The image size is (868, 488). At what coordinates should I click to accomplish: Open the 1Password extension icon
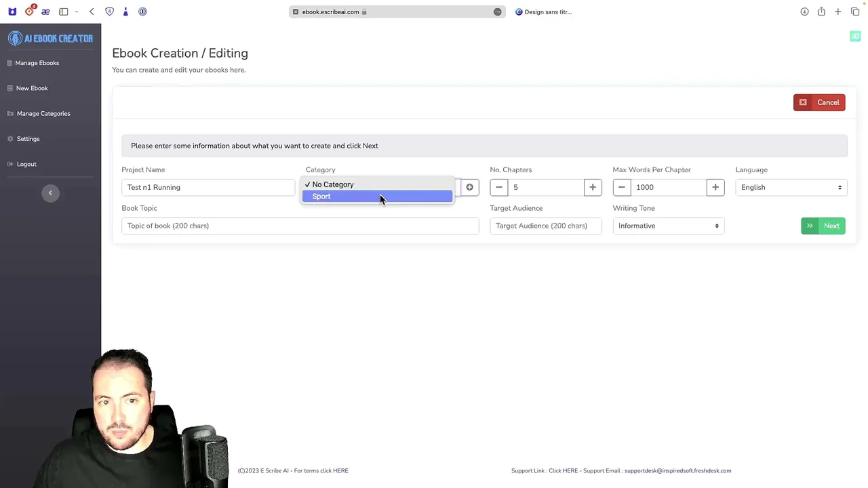[x=142, y=12]
